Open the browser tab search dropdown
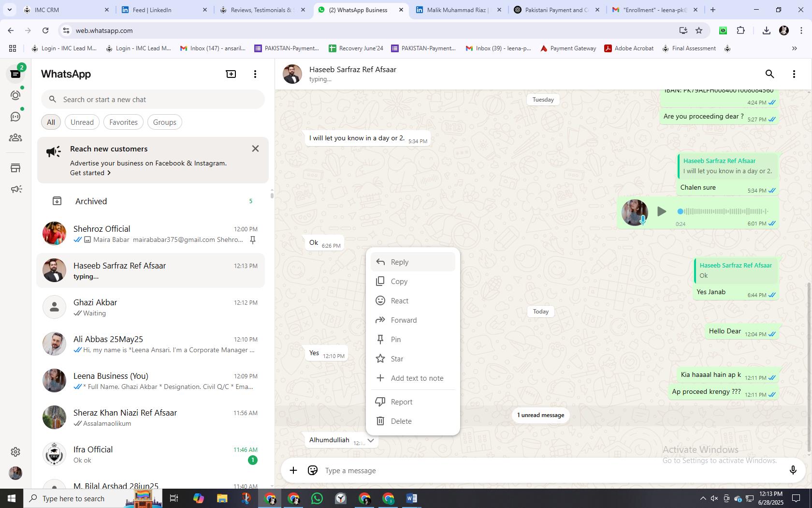Screen dimensions: 812x508 [x=9, y=10]
